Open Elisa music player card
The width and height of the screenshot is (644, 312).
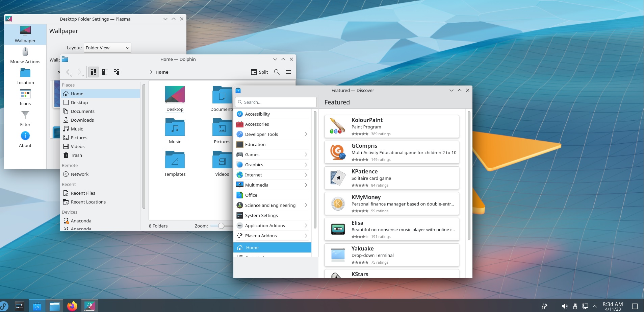click(392, 229)
